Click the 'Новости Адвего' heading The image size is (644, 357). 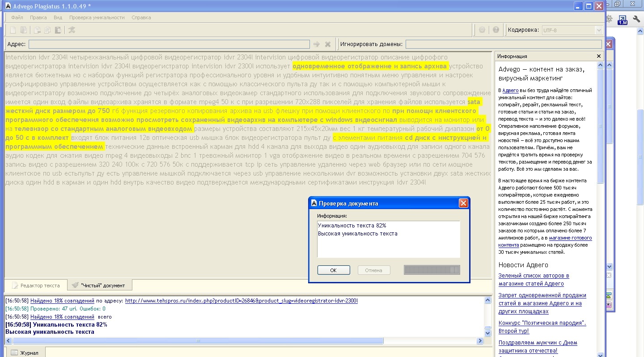(x=523, y=265)
